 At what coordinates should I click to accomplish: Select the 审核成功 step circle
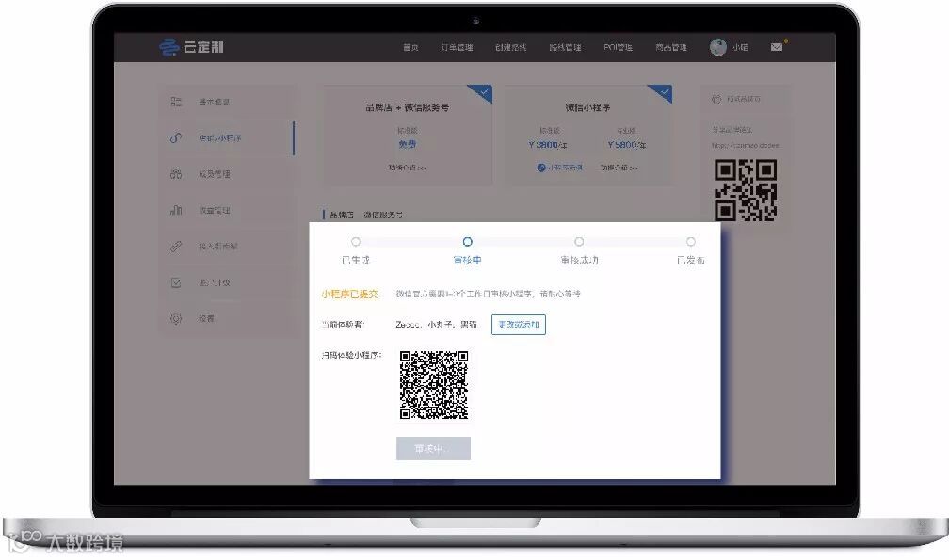click(x=579, y=241)
